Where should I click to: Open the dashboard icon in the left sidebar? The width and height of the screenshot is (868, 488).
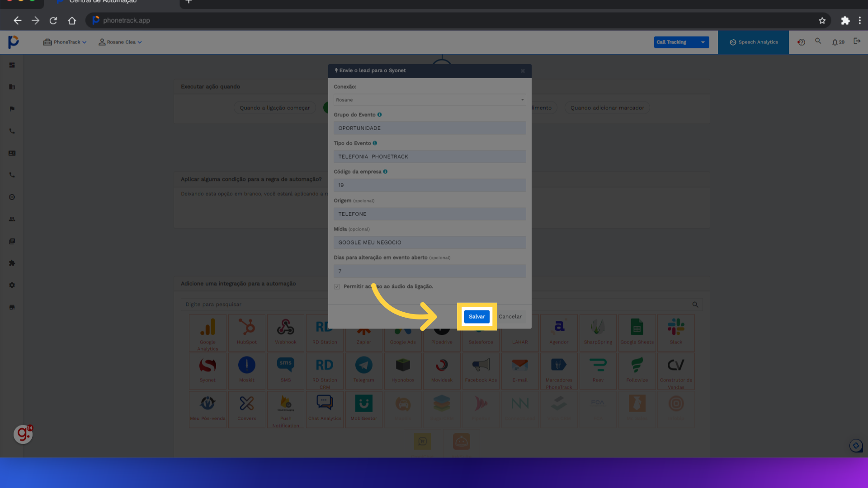click(12, 65)
